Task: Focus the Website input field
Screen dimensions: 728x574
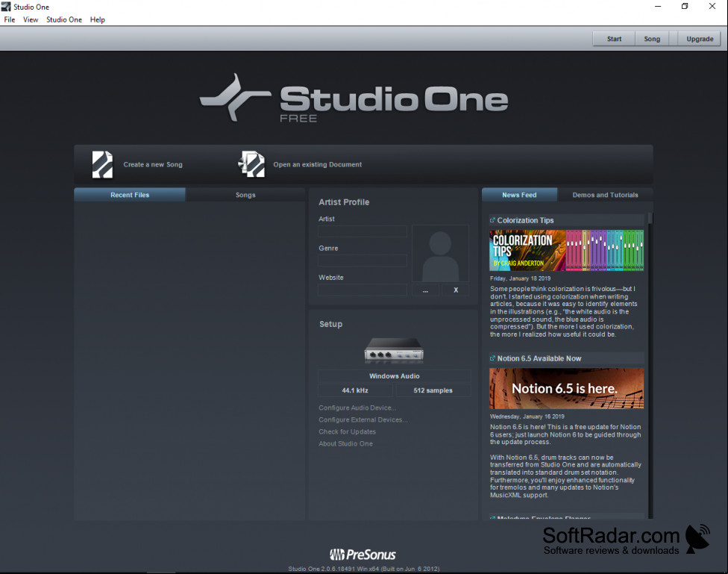Action: (x=363, y=290)
